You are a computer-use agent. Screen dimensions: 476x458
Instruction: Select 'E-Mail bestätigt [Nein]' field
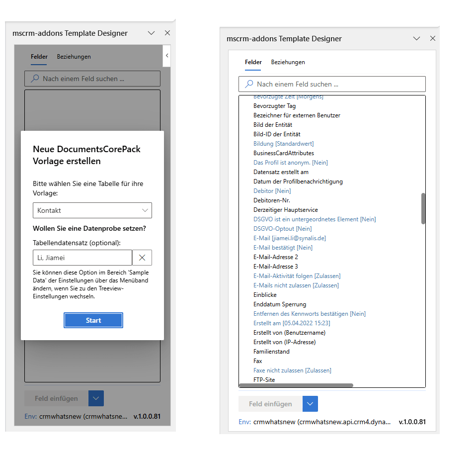[283, 247]
